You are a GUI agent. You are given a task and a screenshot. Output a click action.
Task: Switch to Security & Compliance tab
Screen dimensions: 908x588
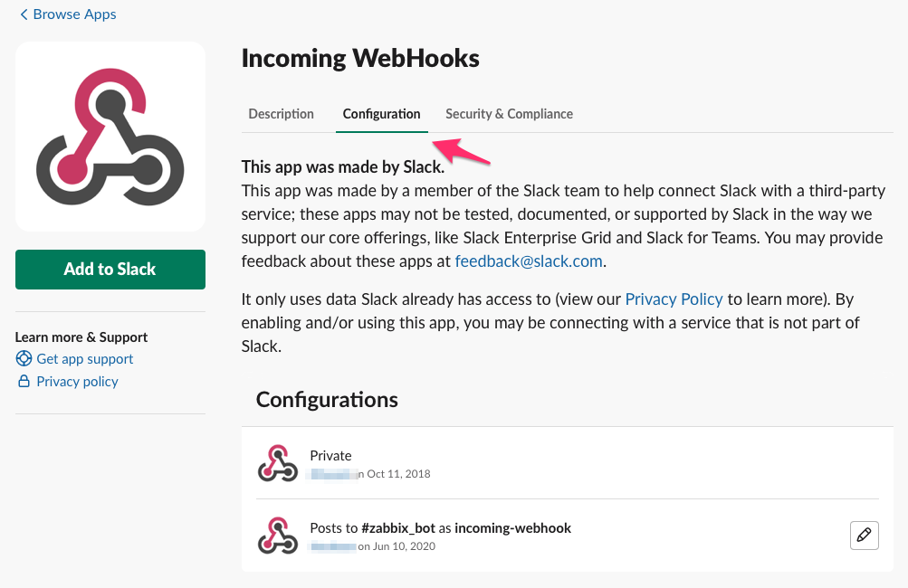(x=509, y=114)
